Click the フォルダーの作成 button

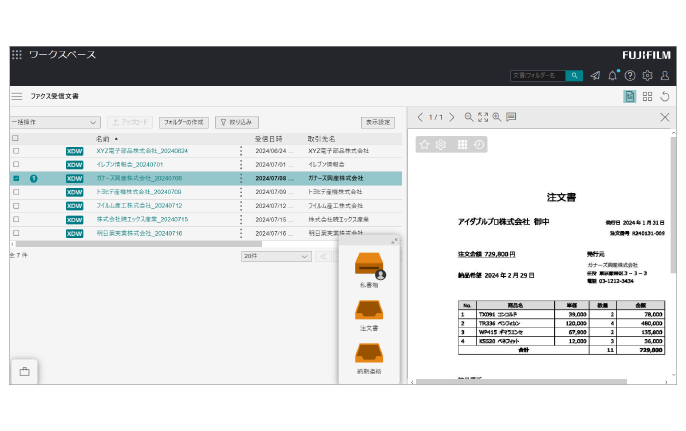point(184,123)
